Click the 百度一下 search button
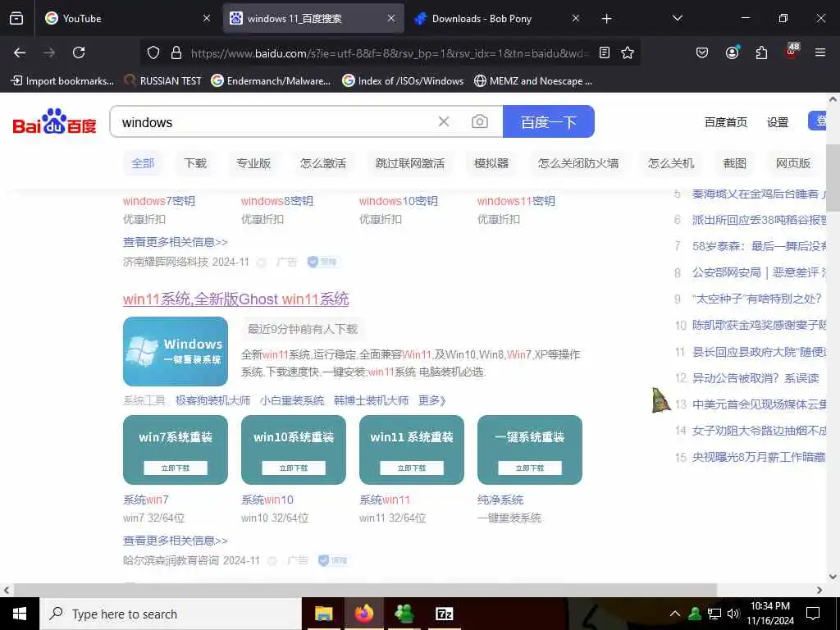The height and width of the screenshot is (630, 840). point(549,121)
